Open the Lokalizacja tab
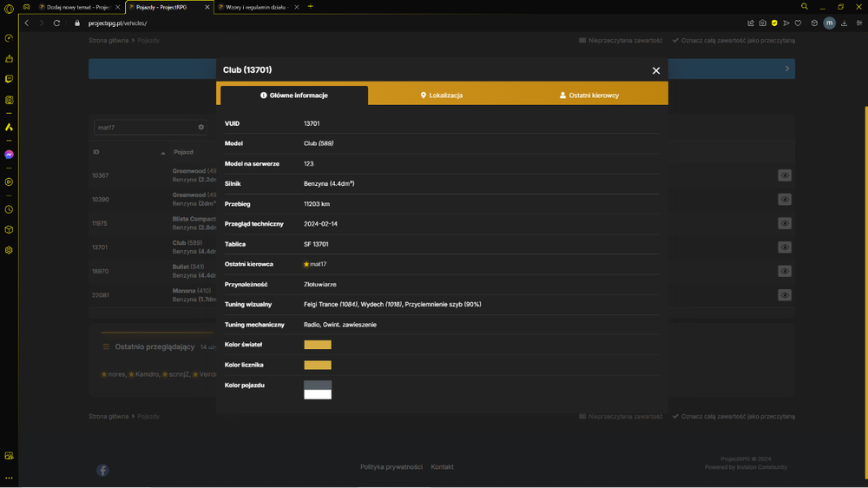The height and width of the screenshot is (488, 868). (x=441, y=96)
